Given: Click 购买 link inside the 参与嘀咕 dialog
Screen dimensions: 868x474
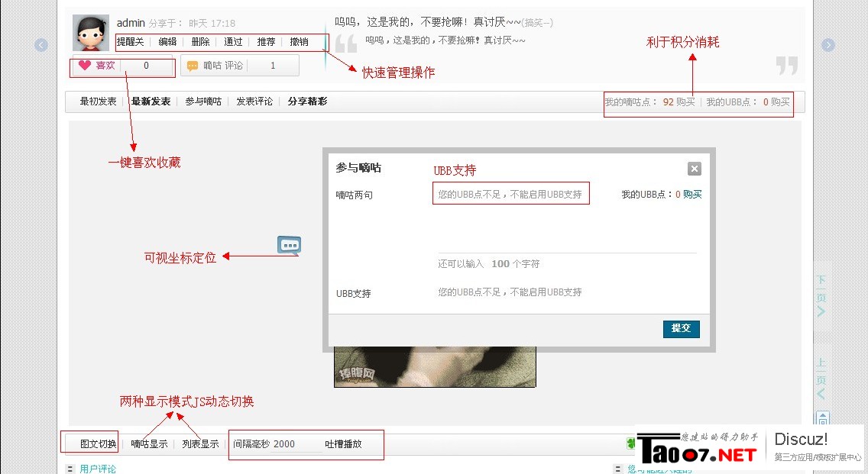Looking at the screenshot, I should [692, 194].
